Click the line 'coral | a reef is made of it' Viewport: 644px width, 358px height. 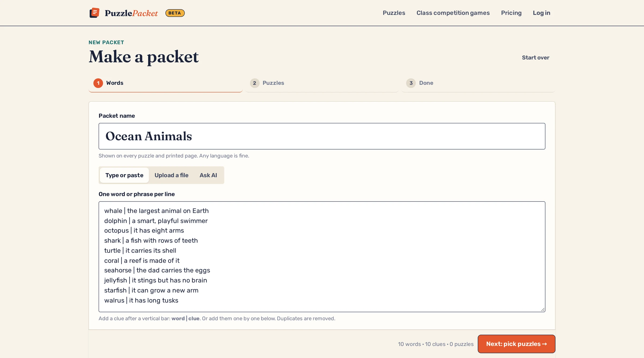(142, 260)
